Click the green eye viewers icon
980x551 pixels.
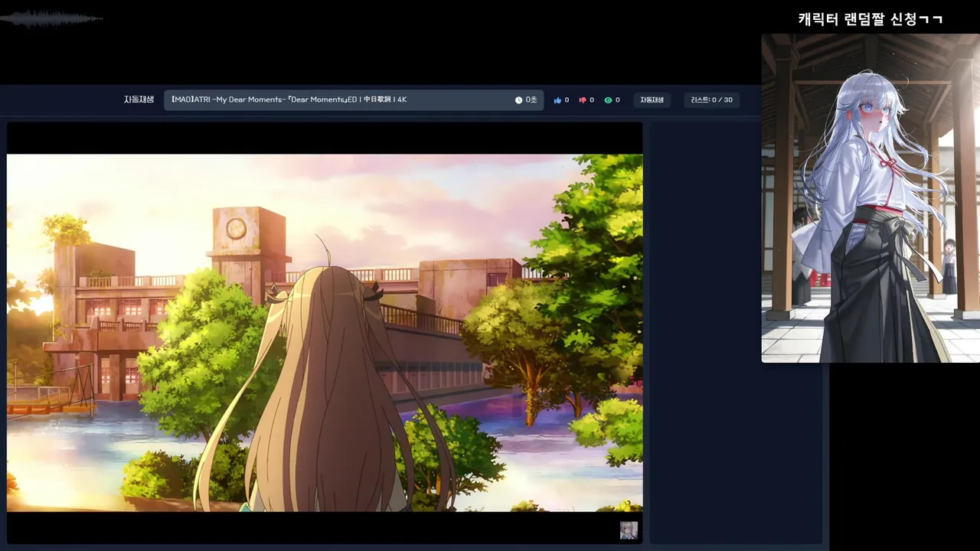tap(608, 100)
